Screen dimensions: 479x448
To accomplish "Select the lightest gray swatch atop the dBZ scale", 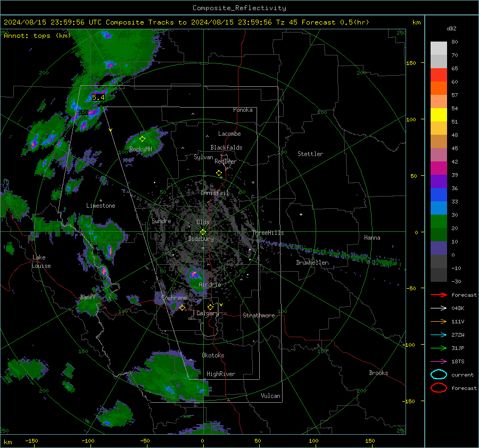I will tap(439, 48).
